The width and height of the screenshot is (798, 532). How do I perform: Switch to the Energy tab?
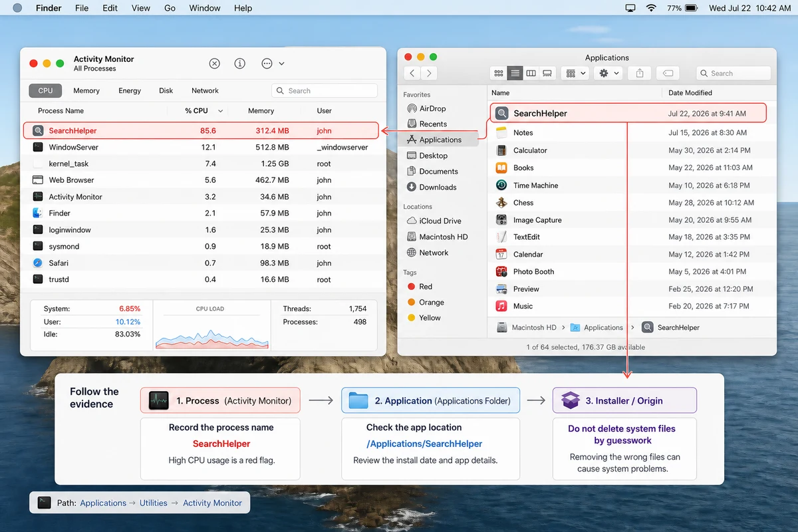[x=130, y=90]
